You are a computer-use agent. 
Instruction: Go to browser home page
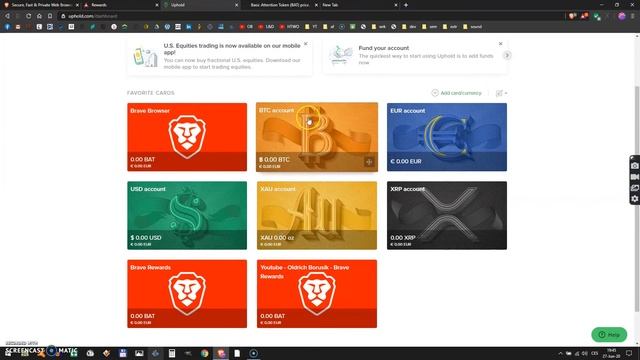click(x=39, y=16)
